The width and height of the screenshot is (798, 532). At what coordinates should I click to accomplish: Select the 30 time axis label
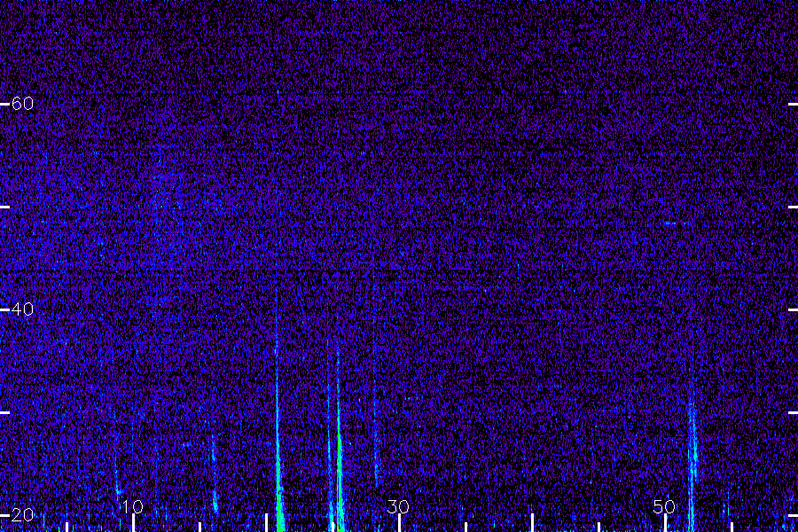pyautogui.click(x=398, y=506)
